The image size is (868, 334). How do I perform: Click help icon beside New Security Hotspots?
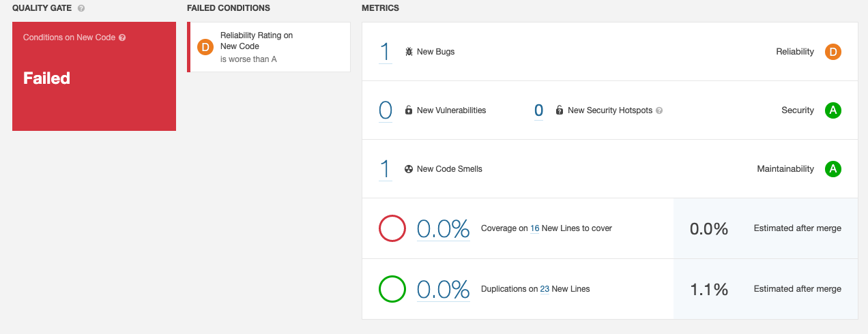pos(659,110)
